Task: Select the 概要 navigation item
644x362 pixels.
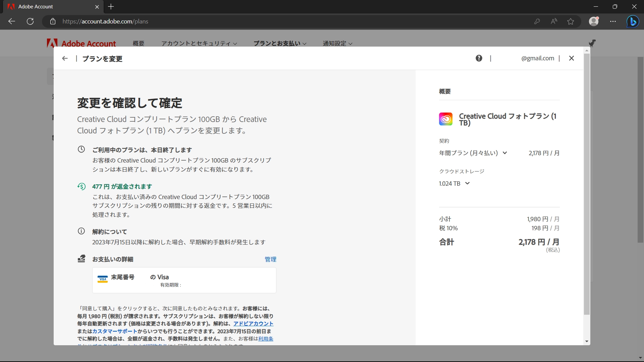Action: (x=138, y=43)
